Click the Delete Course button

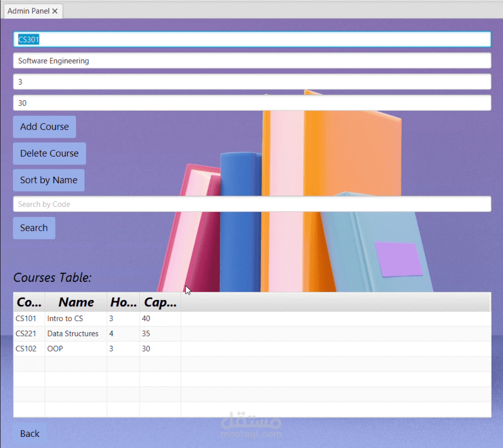(x=49, y=153)
